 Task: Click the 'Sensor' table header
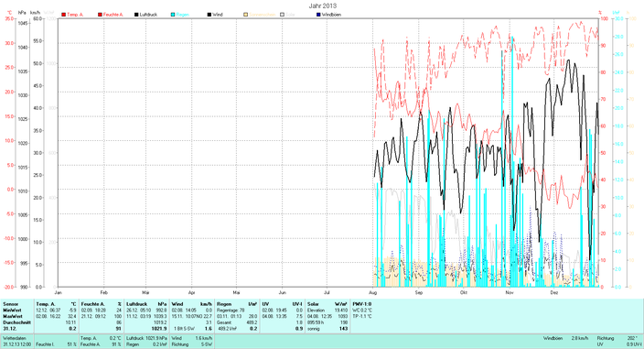click(x=10, y=304)
